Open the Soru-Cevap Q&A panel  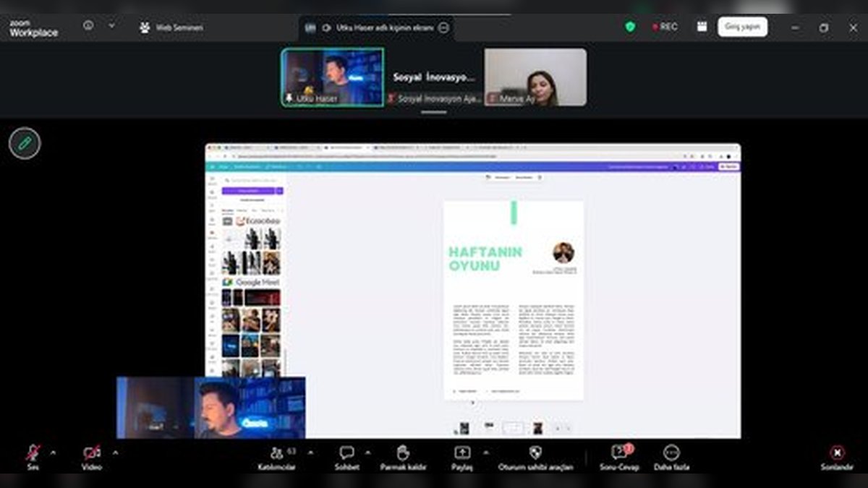pyautogui.click(x=619, y=454)
